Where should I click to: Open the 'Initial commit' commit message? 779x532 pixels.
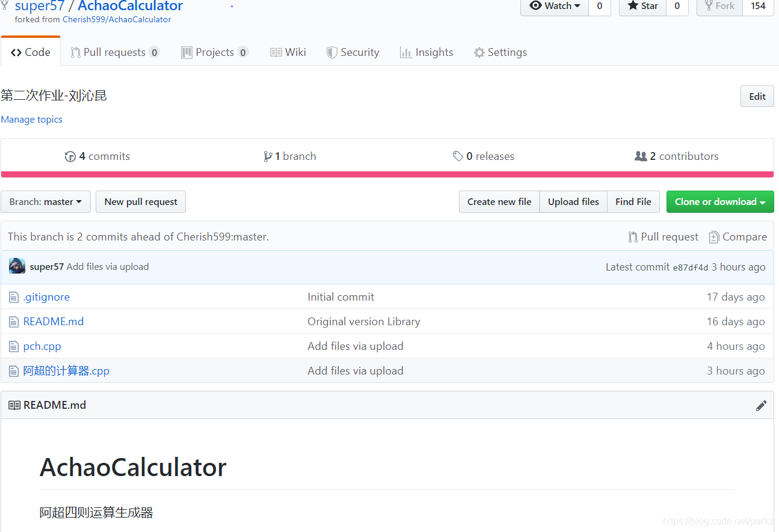click(x=341, y=297)
